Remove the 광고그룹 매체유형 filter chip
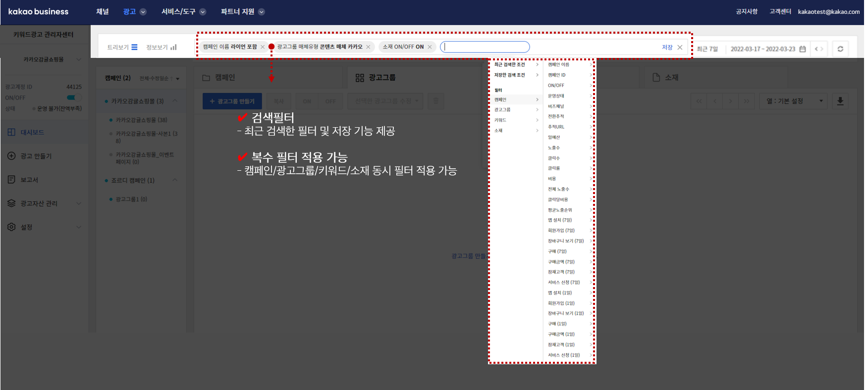Viewport: 868px width, 390px height. pyautogui.click(x=368, y=47)
